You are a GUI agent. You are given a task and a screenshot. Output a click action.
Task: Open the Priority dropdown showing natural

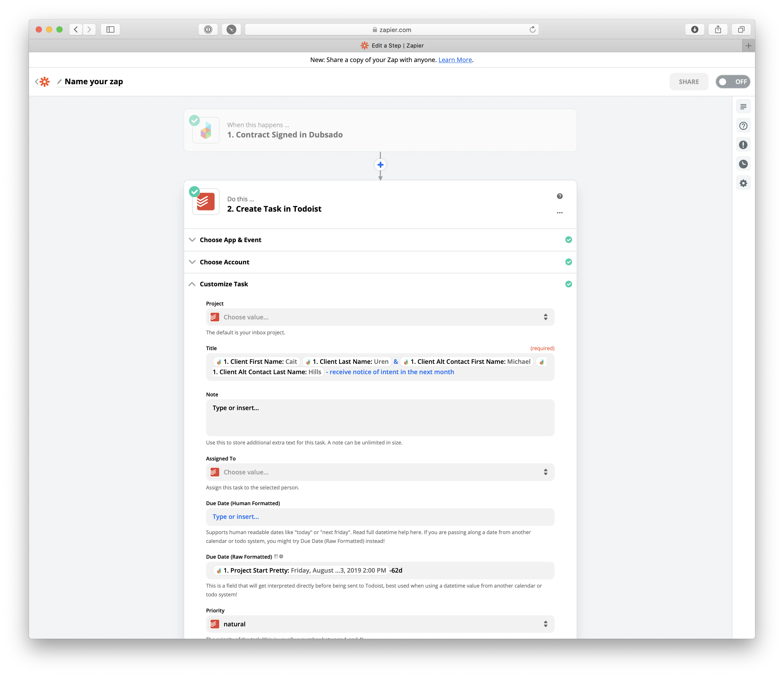380,625
